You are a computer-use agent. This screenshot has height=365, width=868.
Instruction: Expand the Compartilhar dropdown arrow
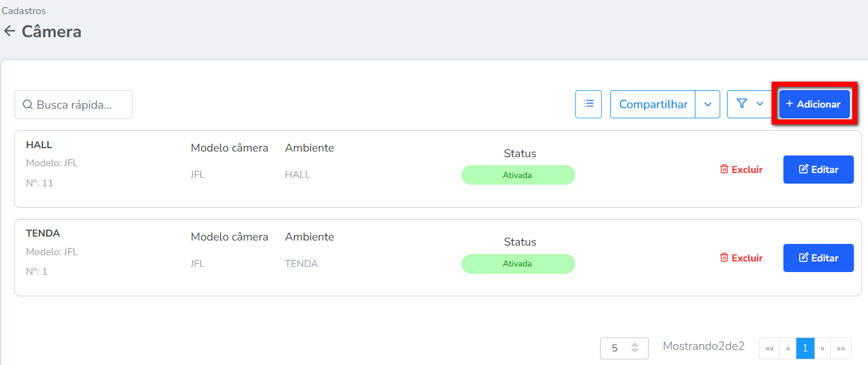point(708,104)
